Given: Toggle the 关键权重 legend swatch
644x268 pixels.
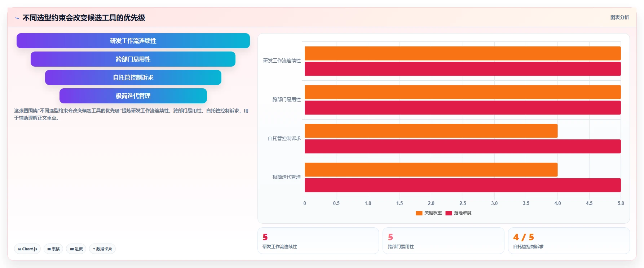Looking at the screenshot, I should [419, 213].
